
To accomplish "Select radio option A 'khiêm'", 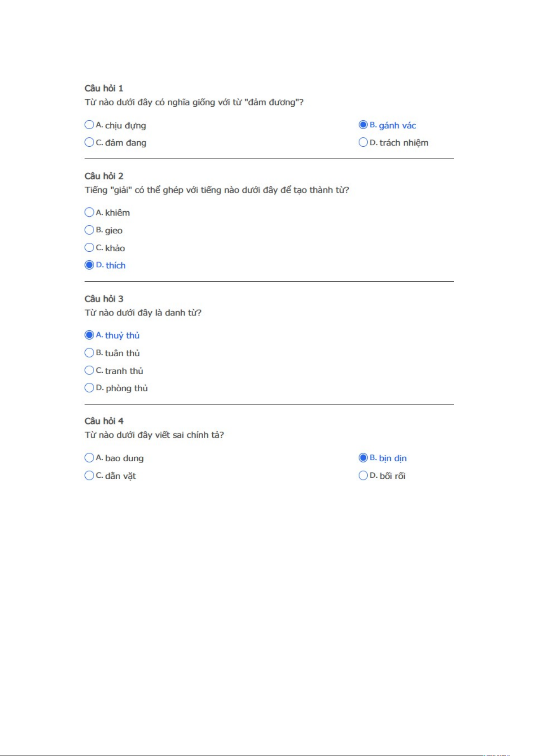I will [89, 212].
